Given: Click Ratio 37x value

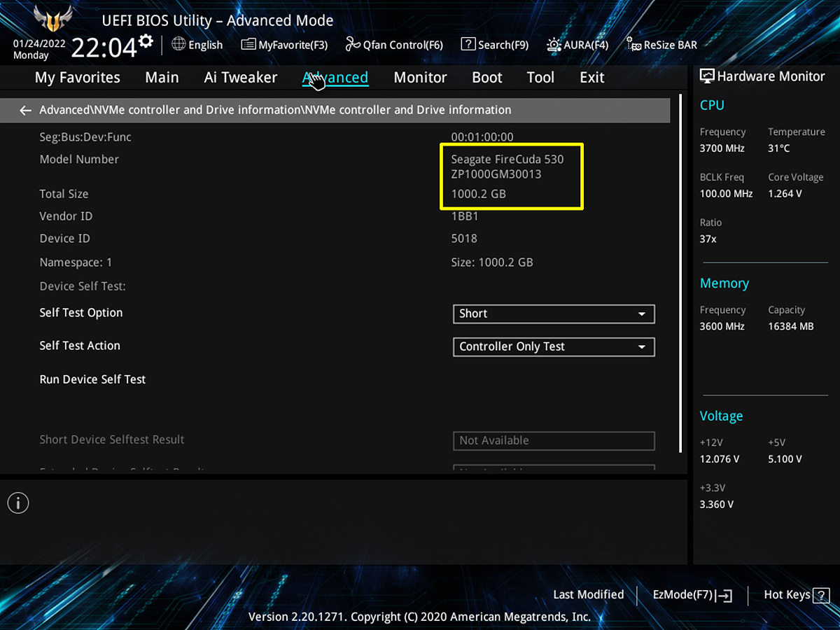Looking at the screenshot, I should click(708, 239).
